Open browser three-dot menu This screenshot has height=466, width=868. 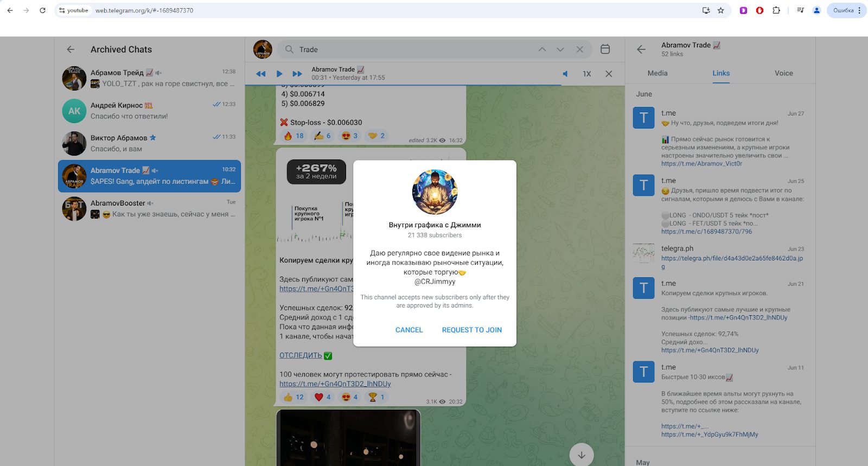coord(859,10)
